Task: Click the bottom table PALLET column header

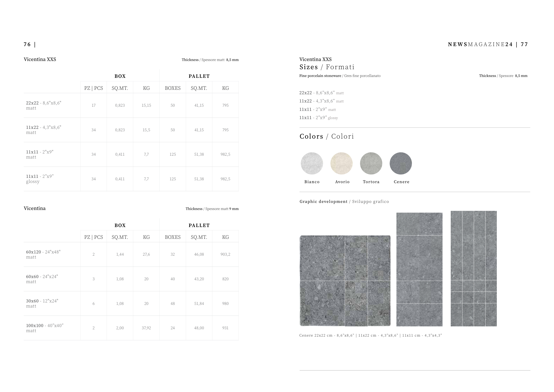Action: click(x=199, y=225)
